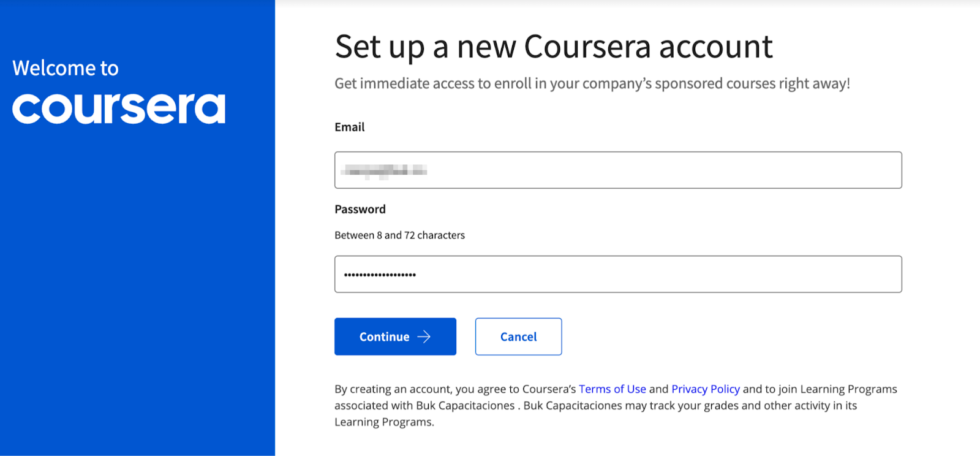This screenshot has height=456, width=980.
Task: Click the blurred email address text
Action: click(384, 170)
